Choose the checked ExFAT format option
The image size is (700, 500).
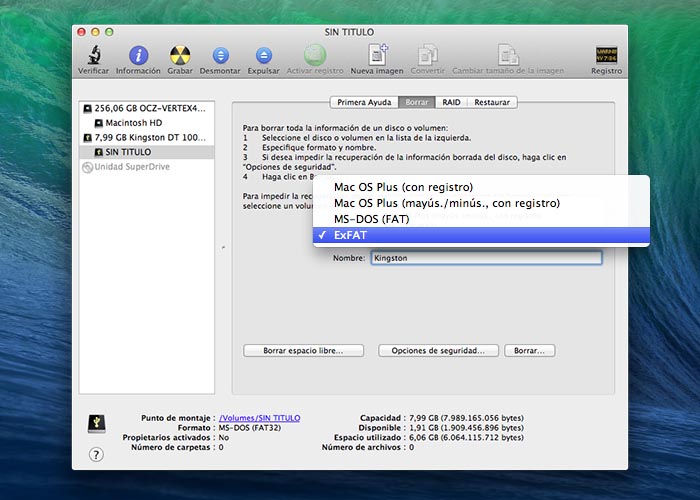click(481, 235)
